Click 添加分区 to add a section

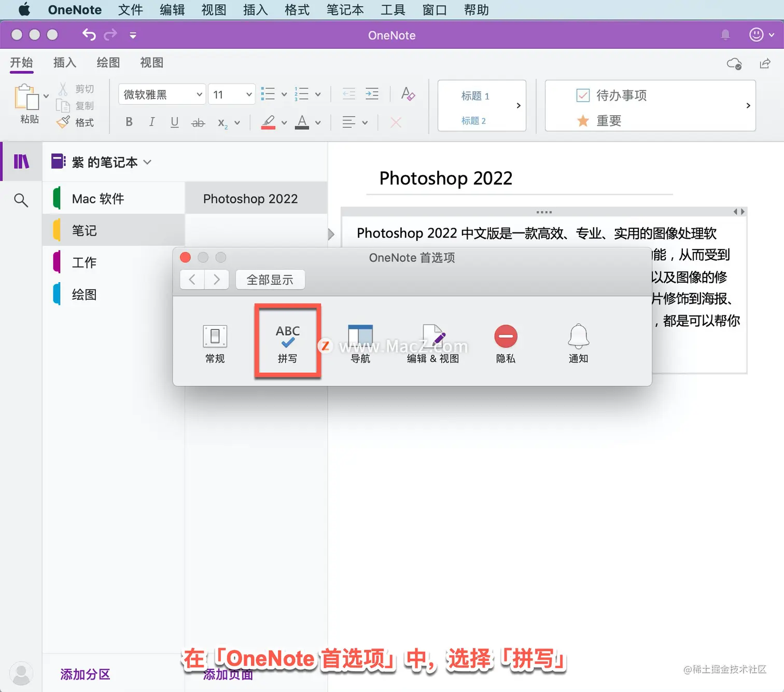[x=86, y=674]
